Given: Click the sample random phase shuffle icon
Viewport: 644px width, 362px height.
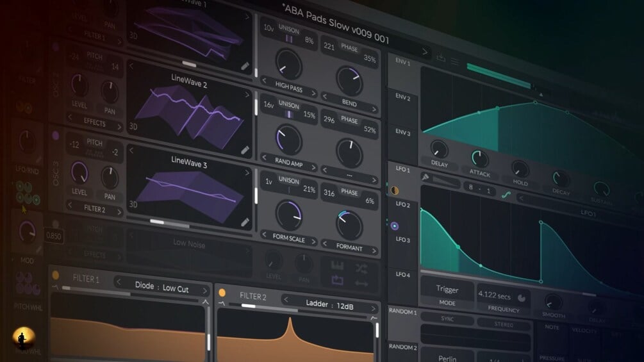Looking at the screenshot, I should tap(361, 269).
